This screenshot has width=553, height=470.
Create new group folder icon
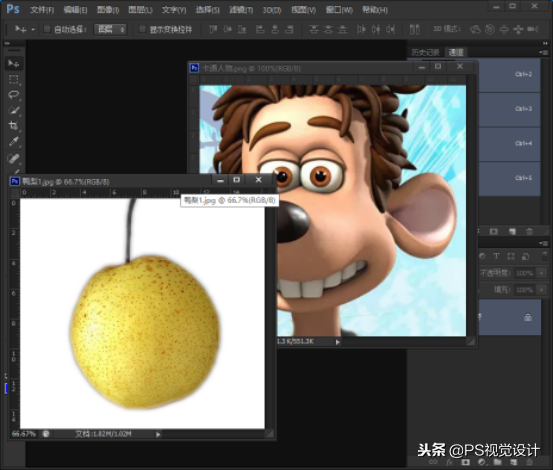click(498, 462)
